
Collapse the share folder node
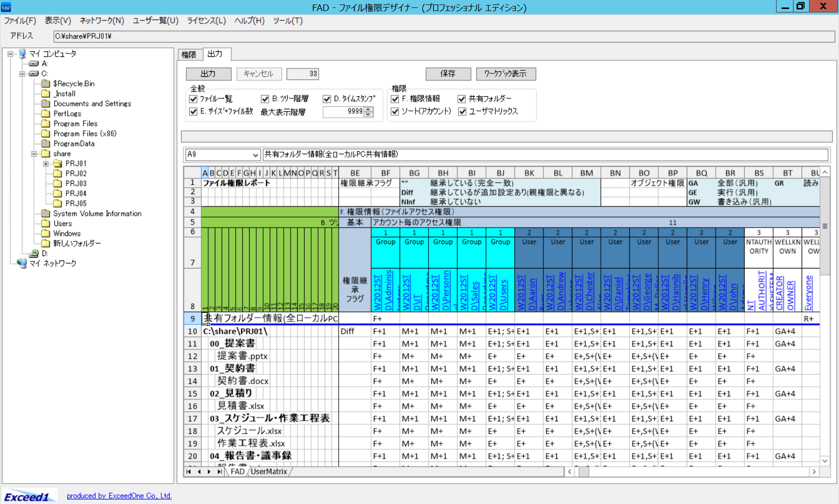(x=34, y=154)
